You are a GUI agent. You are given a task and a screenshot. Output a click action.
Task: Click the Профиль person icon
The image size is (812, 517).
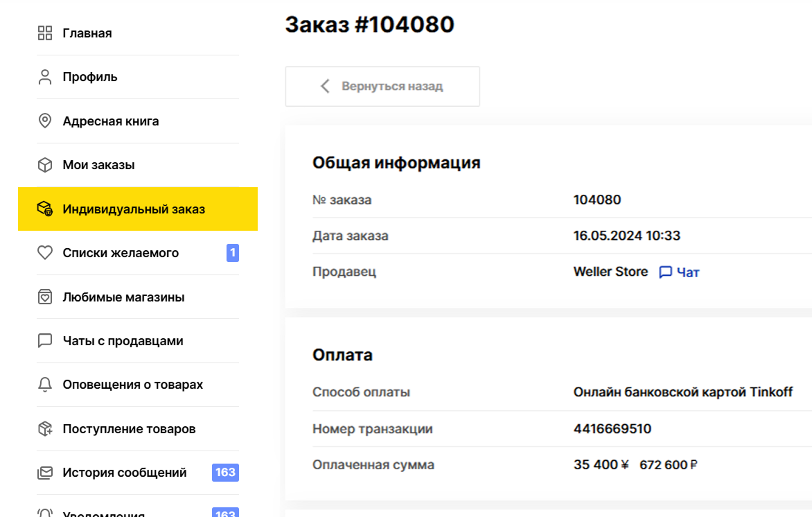click(x=44, y=76)
